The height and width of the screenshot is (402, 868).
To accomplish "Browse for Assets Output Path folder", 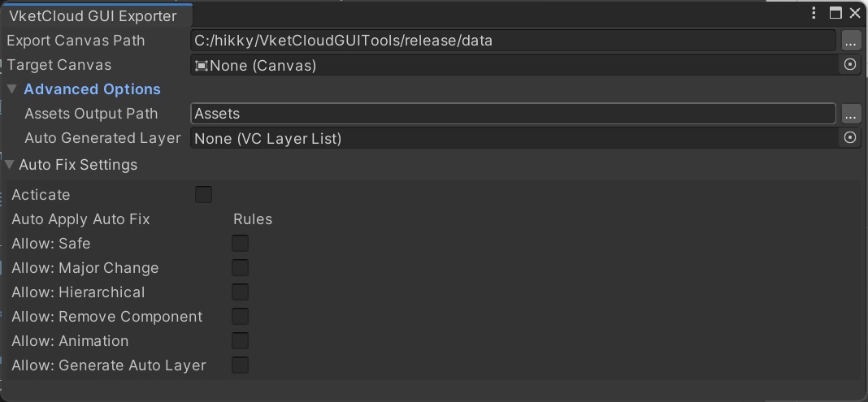I will point(850,114).
